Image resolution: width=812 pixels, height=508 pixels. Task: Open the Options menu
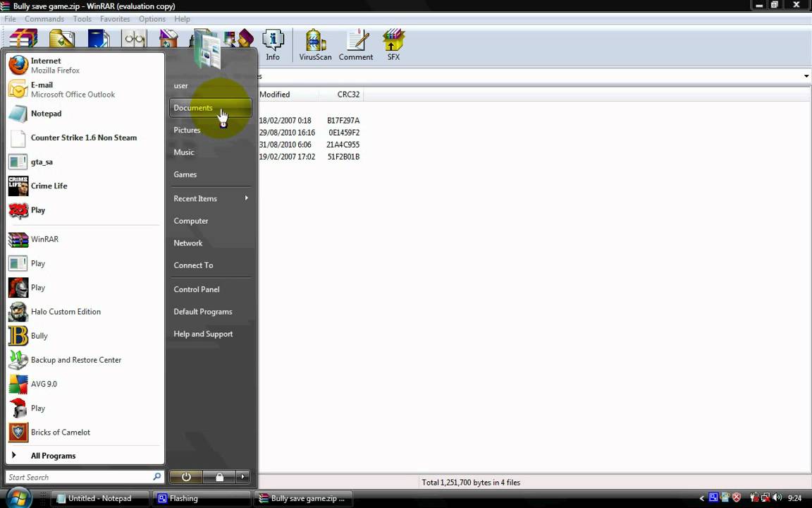[152, 18]
